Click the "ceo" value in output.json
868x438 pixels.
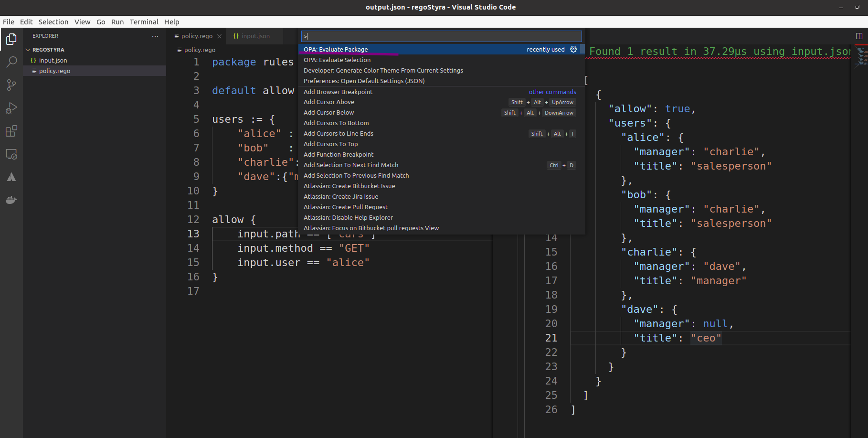point(706,338)
